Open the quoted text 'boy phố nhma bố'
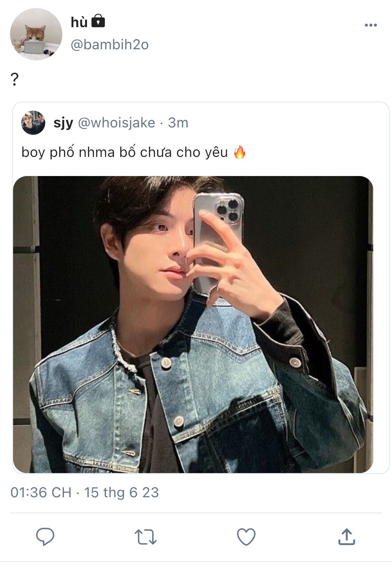The image size is (392, 568). coord(79,152)
